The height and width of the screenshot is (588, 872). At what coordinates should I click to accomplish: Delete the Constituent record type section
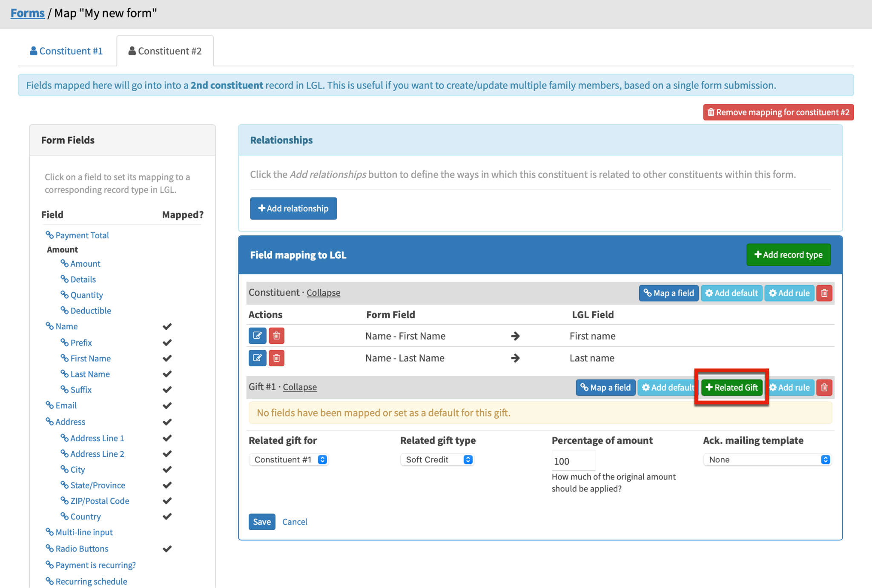pos(824,293)
